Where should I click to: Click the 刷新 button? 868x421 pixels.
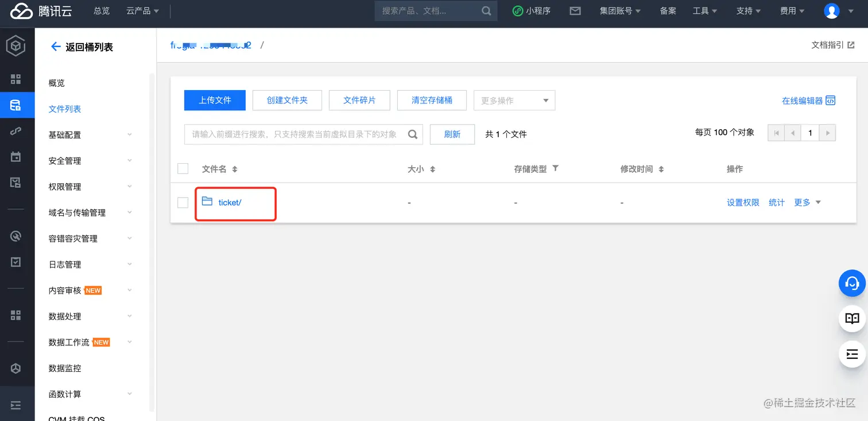(x=452, y=134)
